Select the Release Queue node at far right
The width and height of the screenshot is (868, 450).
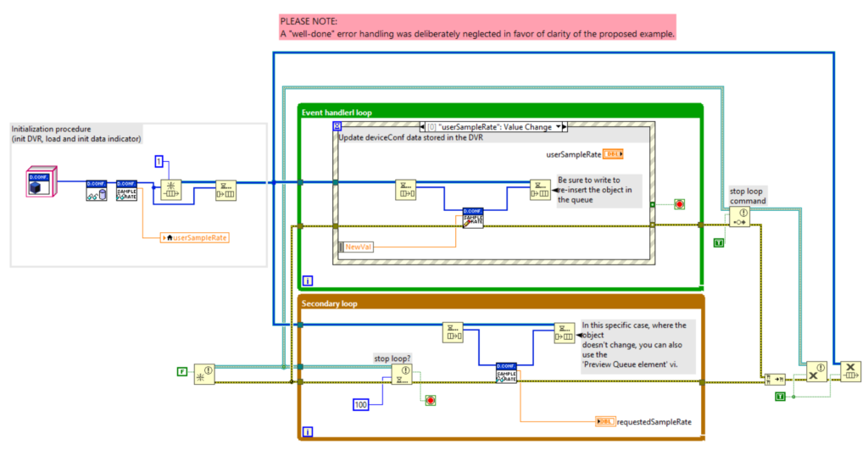tap(850, 371)
